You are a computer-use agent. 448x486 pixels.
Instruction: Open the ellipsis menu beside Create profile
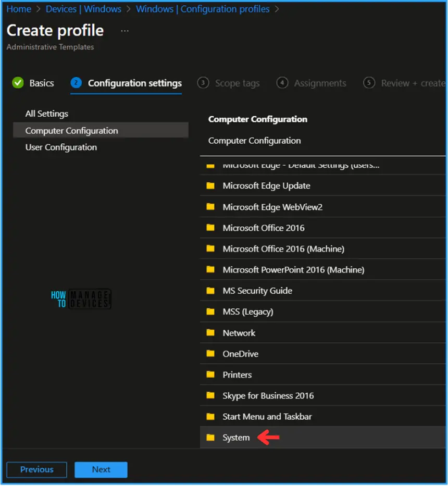(125, 31)
